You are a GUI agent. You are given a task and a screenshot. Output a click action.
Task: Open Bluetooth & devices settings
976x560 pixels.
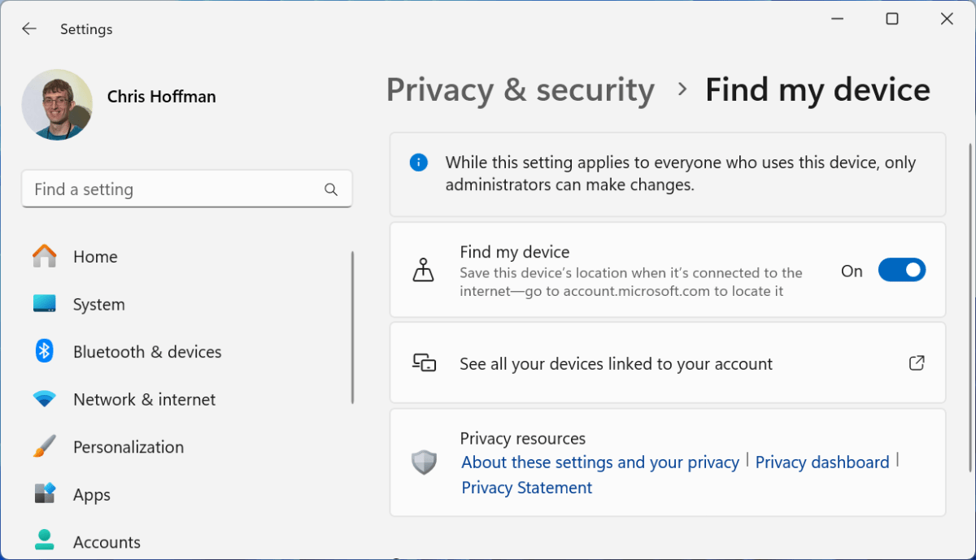[43, 351]
